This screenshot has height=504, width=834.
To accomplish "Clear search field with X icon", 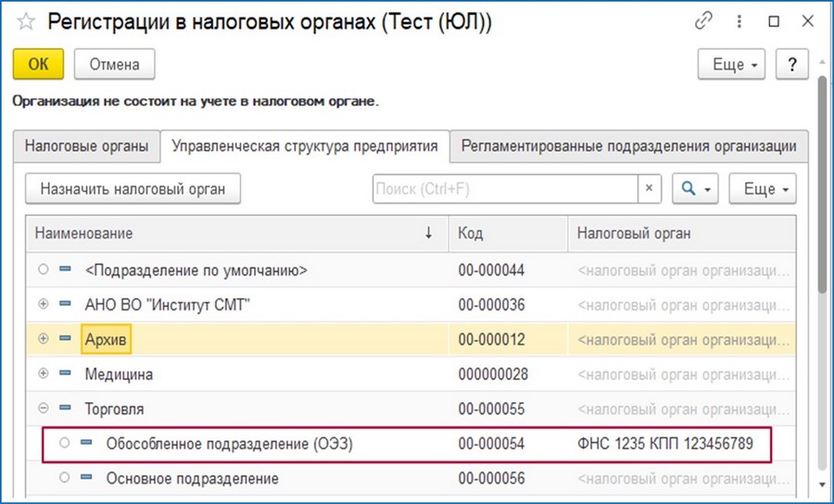I will point(649,188).
